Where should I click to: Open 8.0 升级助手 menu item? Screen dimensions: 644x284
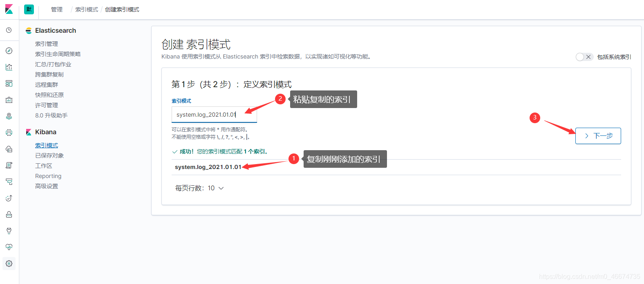coord(51,115)
